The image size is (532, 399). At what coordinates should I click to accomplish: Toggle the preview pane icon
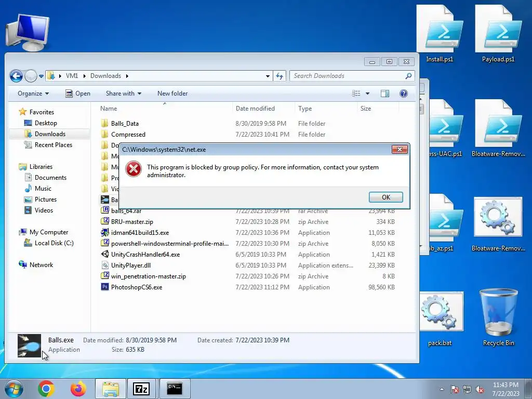point(385,94)
